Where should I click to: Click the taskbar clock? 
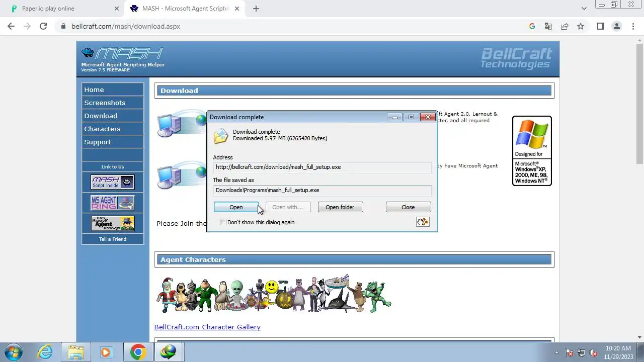(x=618, y=352)
